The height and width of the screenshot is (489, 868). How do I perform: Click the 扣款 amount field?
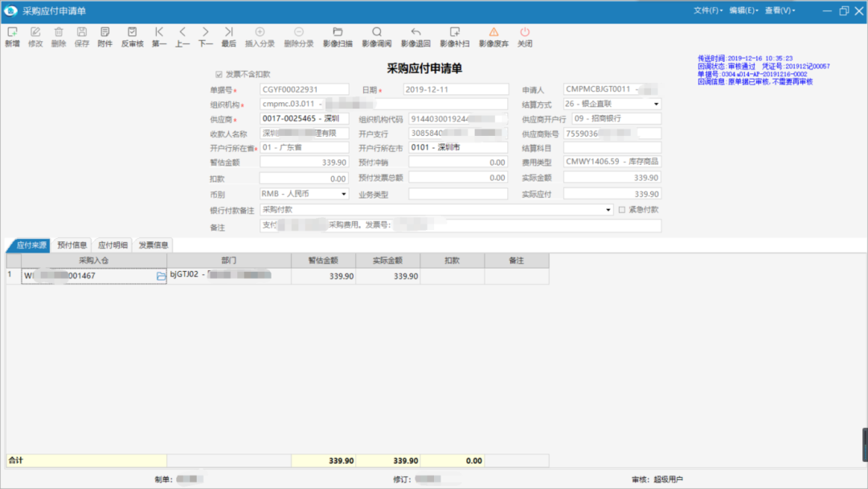point(305,179)
